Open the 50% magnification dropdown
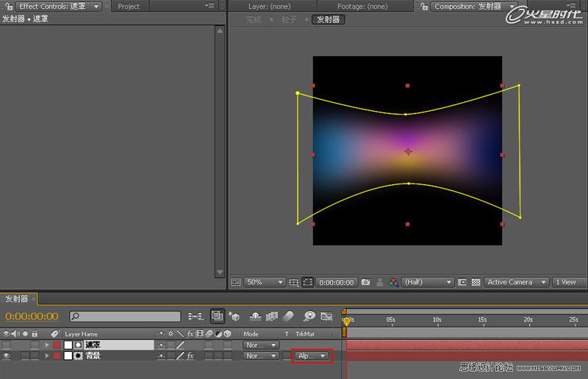588x379 pixels. (x=265, y=282)
